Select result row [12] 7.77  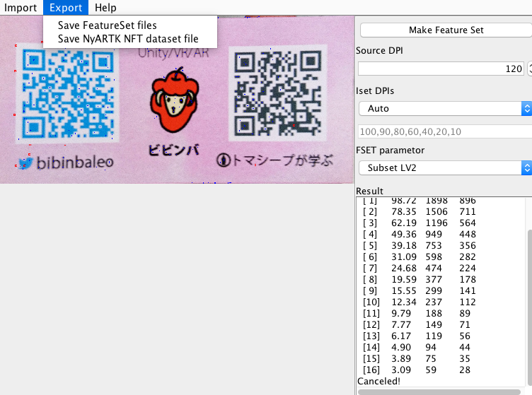coord(417,324)
